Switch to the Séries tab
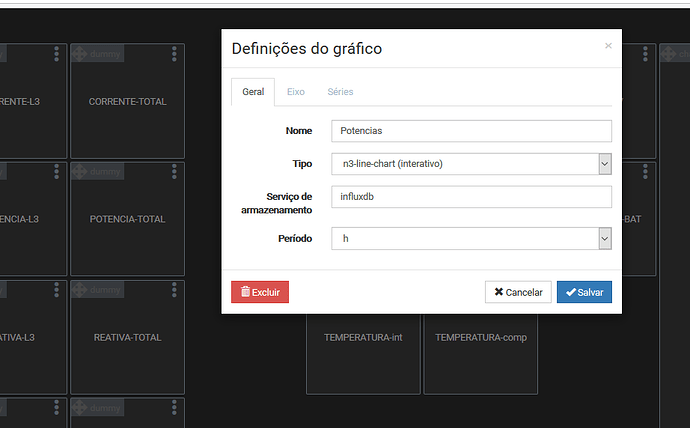Image resolution: width=690 pixels, height=428 pixels. [340, 92]
